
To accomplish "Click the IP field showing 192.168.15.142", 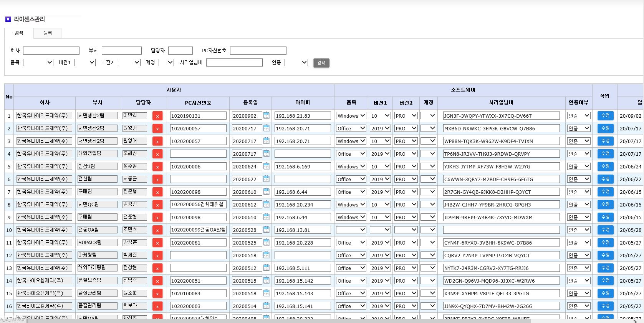I will pos(303,281).
